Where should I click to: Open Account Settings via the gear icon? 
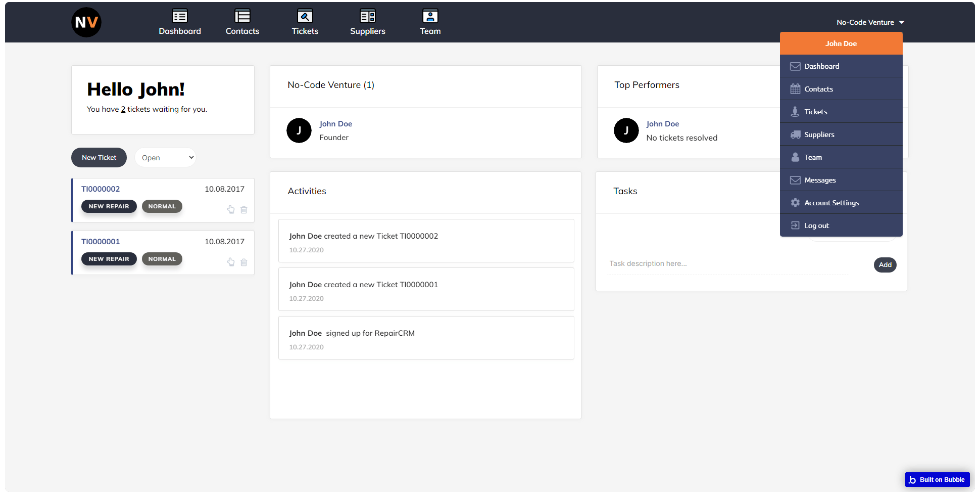tap(795, 202)
